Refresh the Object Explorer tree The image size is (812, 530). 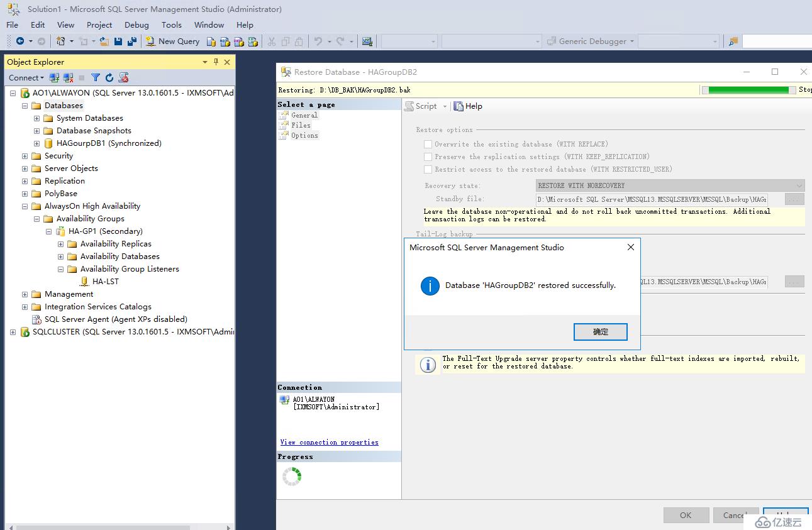[109, 77]
